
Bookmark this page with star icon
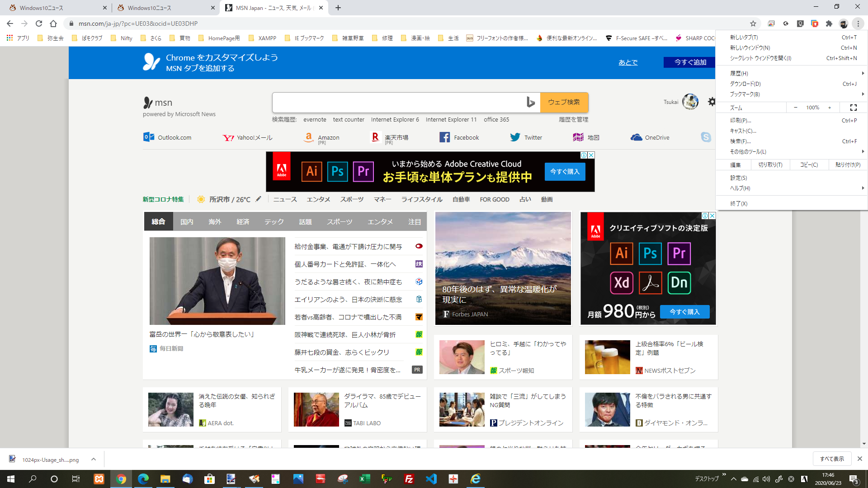point(753,23)
